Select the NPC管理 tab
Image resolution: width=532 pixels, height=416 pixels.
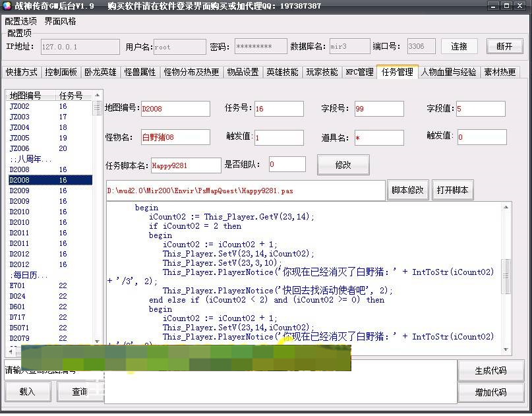coord(359,72)
